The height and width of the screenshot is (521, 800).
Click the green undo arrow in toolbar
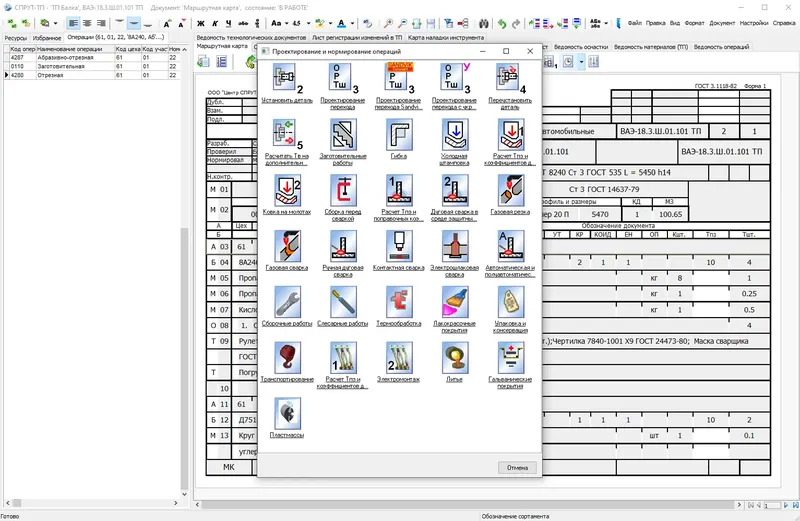pyautogui.click(x=502, y=23)
